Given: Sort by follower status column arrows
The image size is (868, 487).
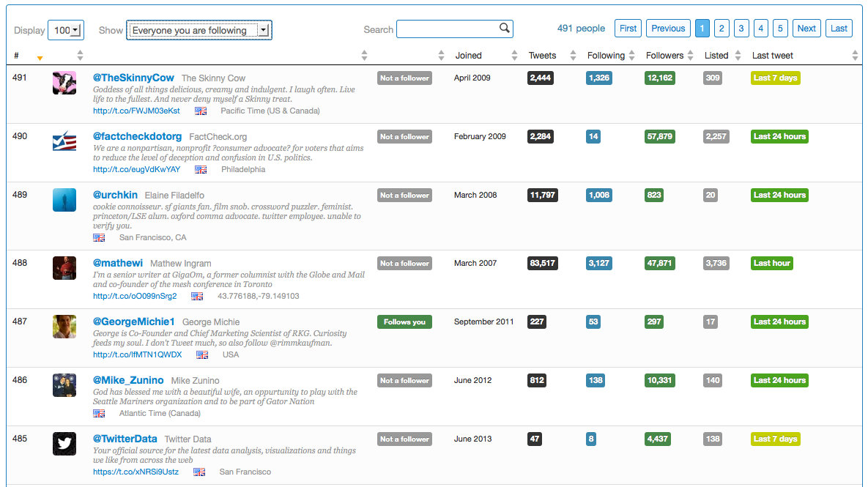Looking at the screenshot, I should tap(441, 56).
